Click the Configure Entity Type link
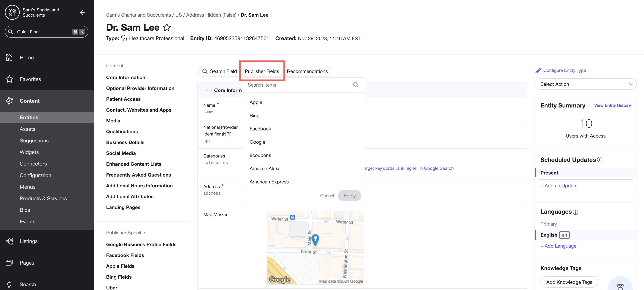 [x=564, y=70]
